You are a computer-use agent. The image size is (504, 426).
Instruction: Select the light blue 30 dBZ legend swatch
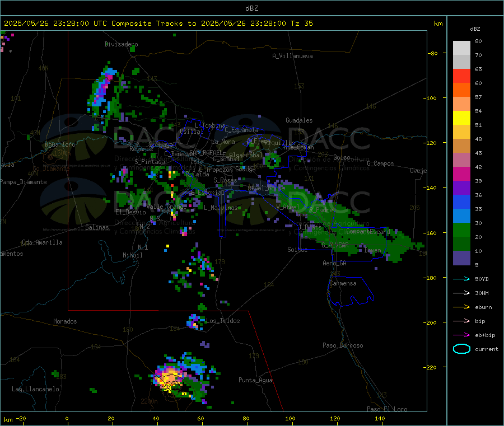[461, 216]
